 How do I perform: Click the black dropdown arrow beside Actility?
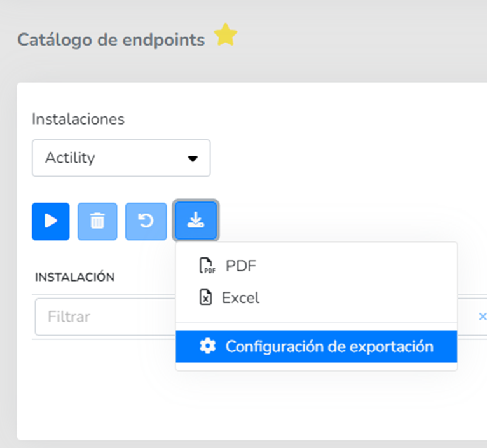click(x=193, y=158)
